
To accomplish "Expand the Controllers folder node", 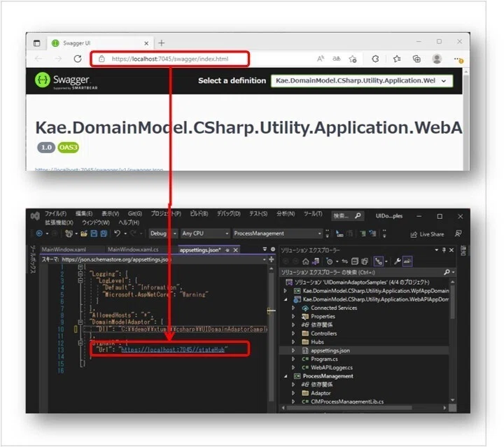I will [293, 333].
